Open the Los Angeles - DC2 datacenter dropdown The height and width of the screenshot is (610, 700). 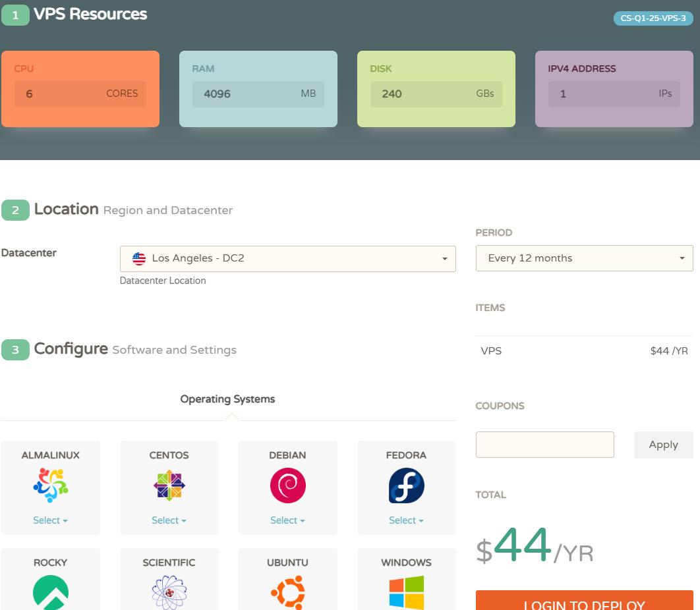click(288, 259)
